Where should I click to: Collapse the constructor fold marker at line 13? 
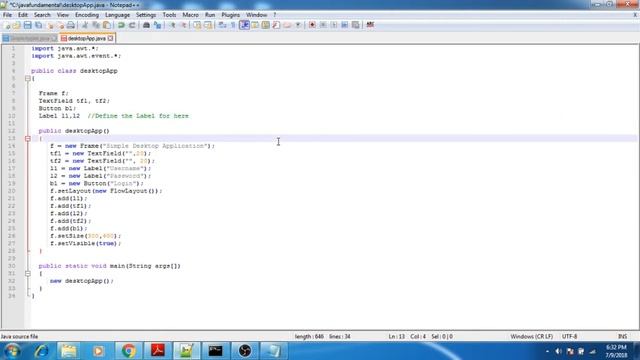[x=28, y=138]
